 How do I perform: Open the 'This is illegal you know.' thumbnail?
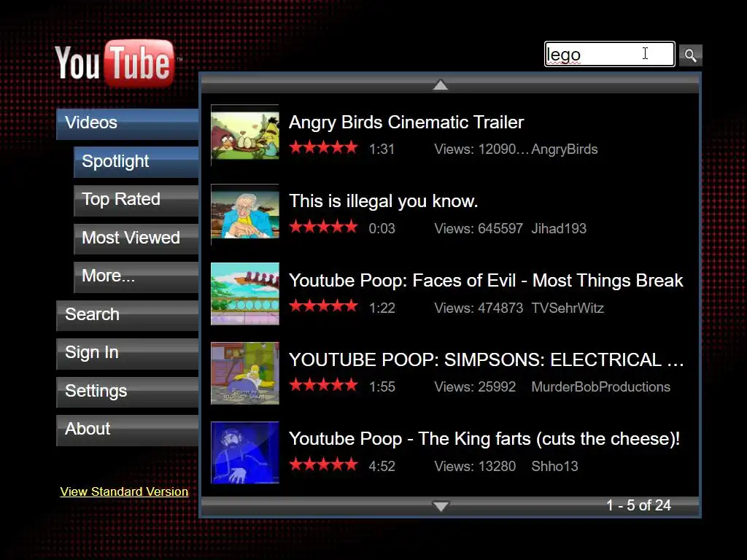click(245, 214)
